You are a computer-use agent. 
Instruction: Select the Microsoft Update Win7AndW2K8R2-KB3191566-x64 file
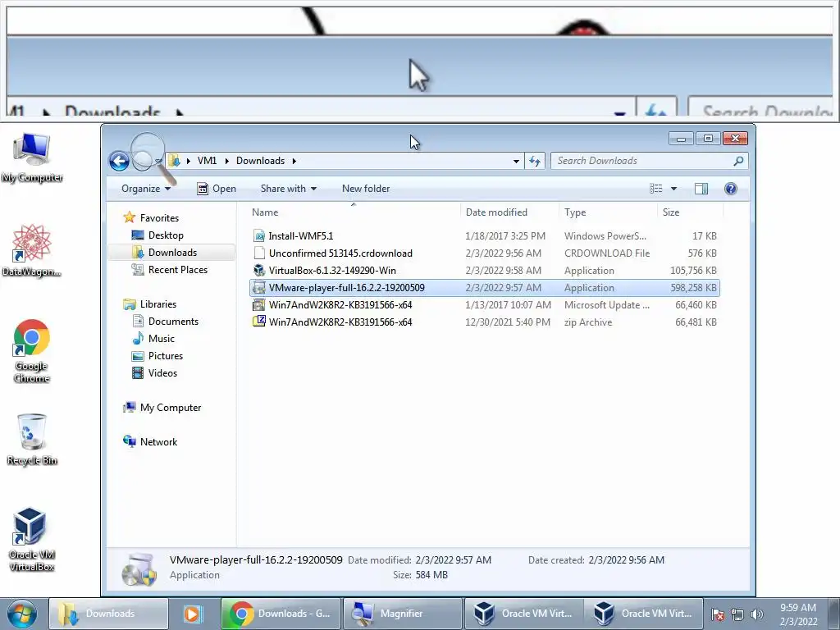tap(485, 305)
